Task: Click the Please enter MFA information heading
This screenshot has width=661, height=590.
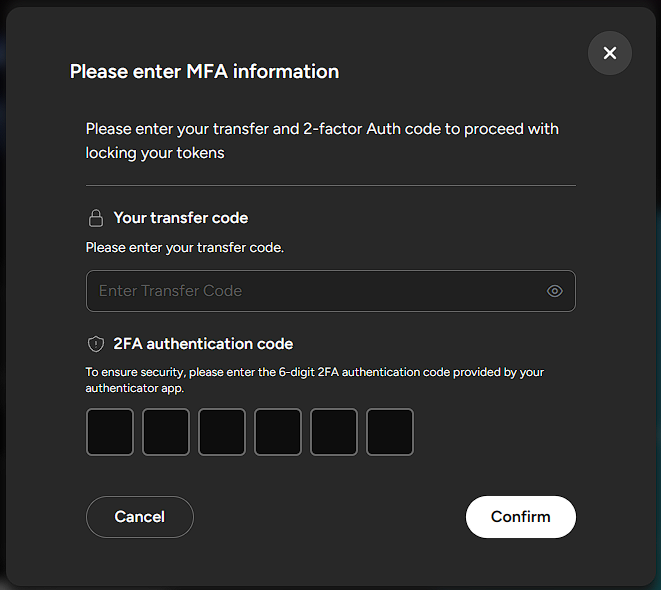Action: (x=204, y=72)
